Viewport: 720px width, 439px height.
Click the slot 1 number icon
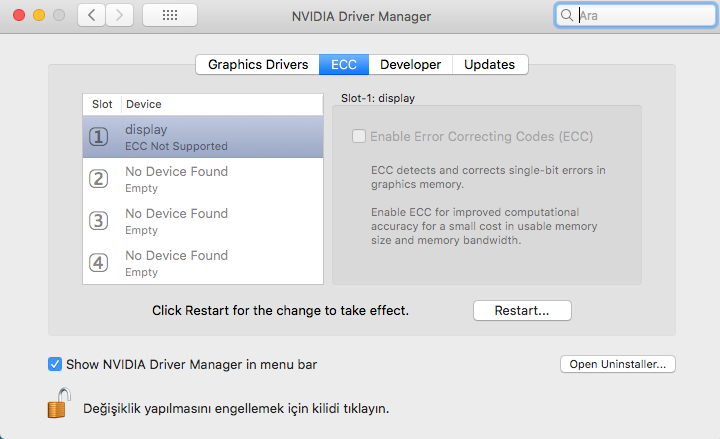[99, 138]
